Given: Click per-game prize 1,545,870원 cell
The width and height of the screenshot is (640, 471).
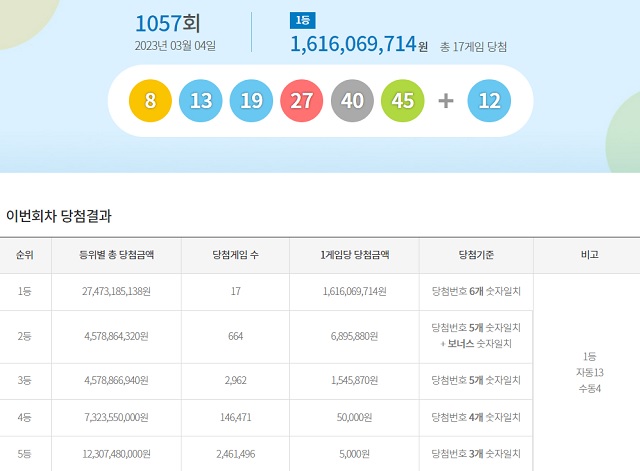Looking at the screenshot, I should 355,380.
